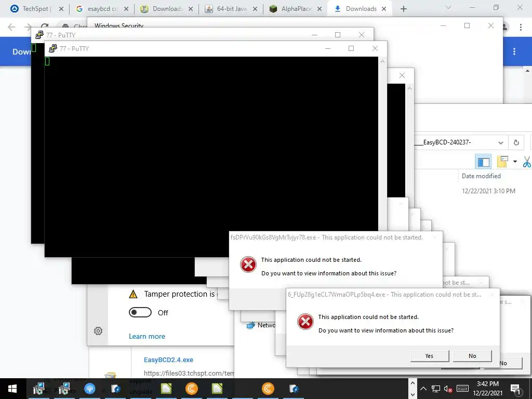
Task: Click the Windows Start button
Action: click(x=12, y=389)
